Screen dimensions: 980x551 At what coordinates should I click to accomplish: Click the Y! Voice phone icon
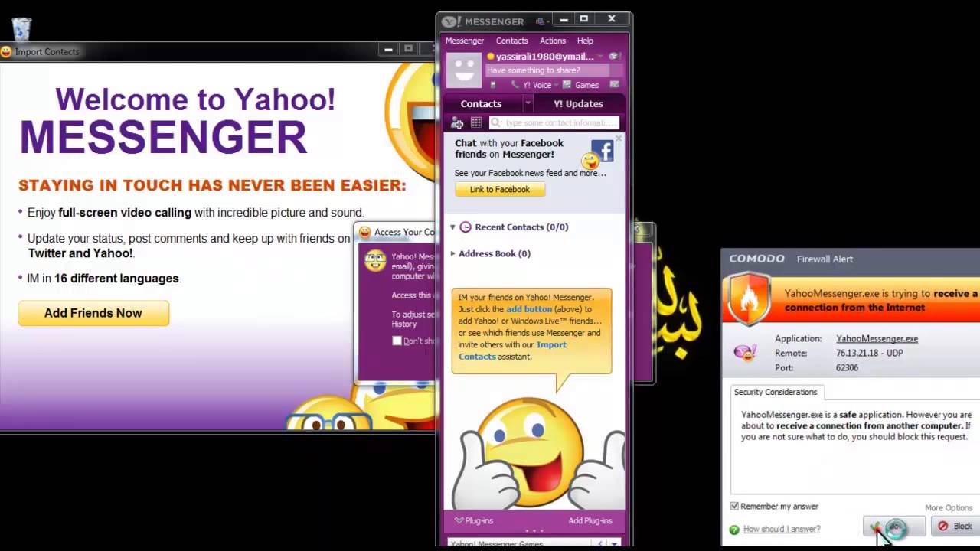(x=516, y=85)
